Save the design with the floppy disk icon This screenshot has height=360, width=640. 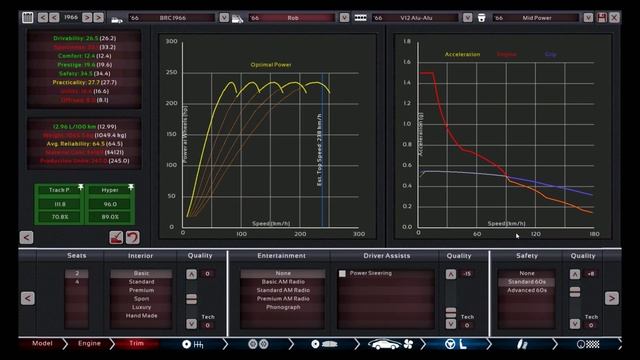tap(602, 18)
